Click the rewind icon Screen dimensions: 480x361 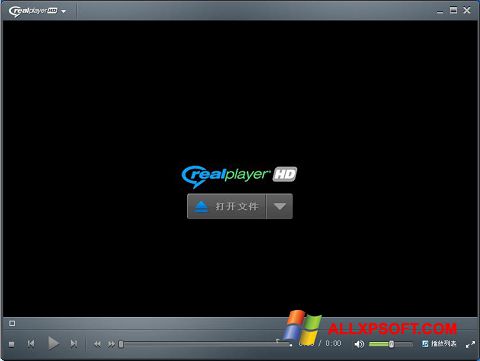tap(97, 344)
